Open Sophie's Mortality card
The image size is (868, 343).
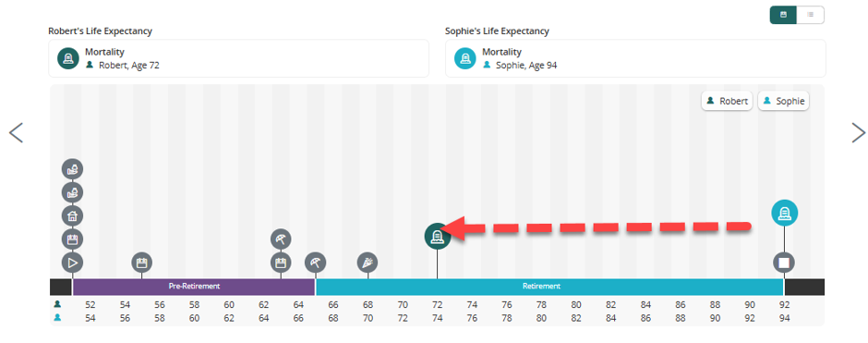pyautogui.click(x=635, y=58)
